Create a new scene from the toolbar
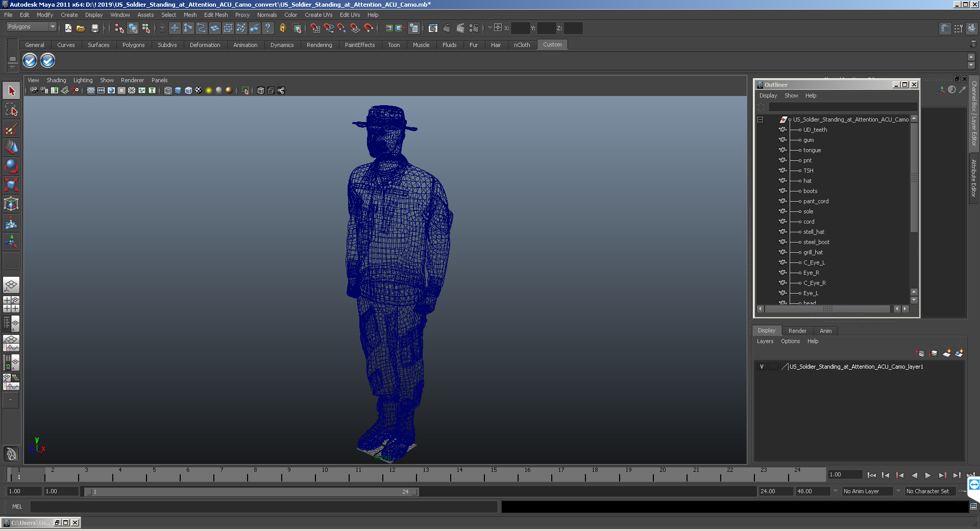The height and width of the screenshot is (531, 980). click(x=68, y=28)
